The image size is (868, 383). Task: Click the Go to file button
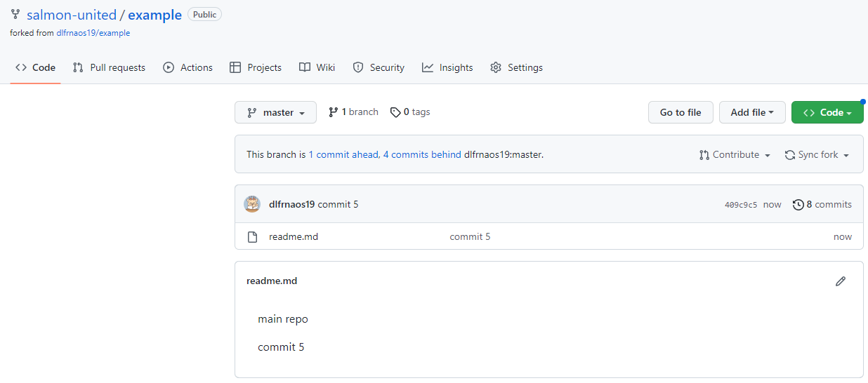[x=680, y=112]
